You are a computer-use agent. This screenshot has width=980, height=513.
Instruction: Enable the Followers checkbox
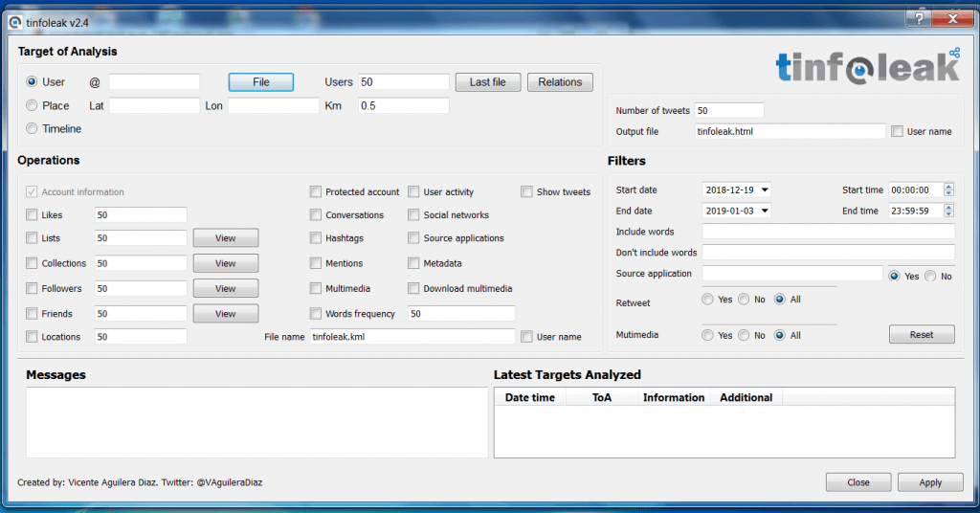(32, 288)
